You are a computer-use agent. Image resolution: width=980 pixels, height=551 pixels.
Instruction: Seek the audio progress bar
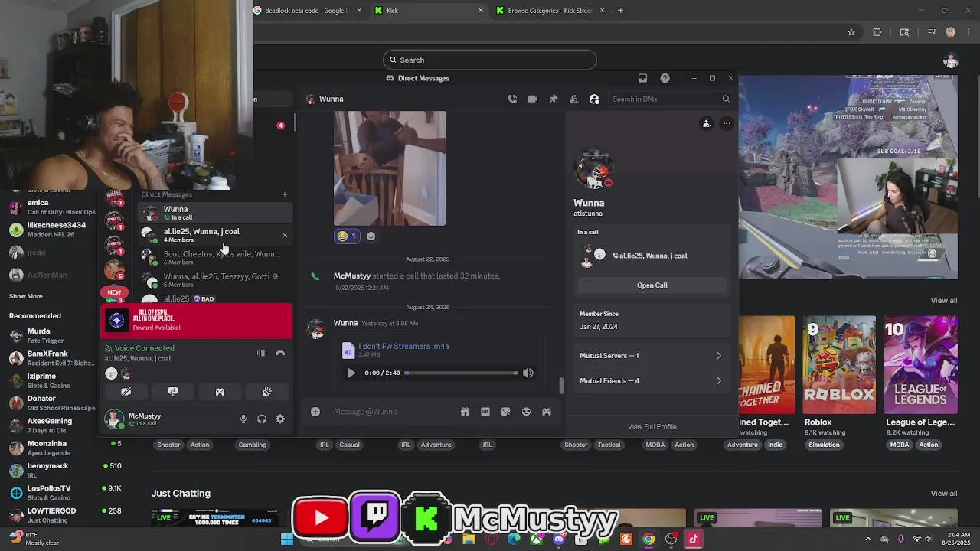pos(462,373)
